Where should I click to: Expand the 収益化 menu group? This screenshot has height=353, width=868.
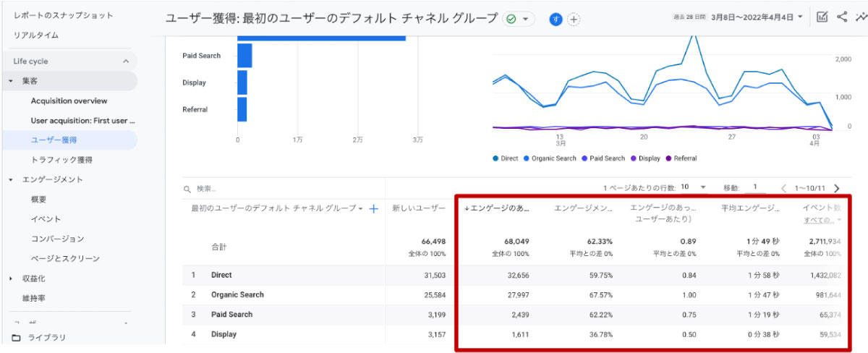[x=11, y=278]
